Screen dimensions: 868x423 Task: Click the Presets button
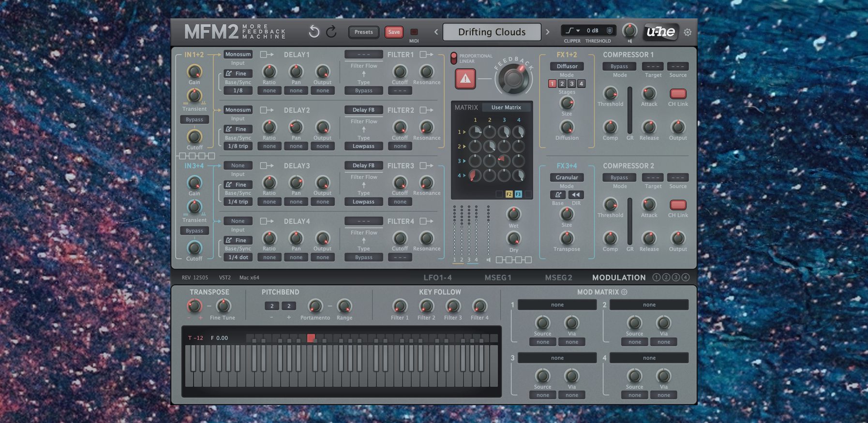click(364, 32)
